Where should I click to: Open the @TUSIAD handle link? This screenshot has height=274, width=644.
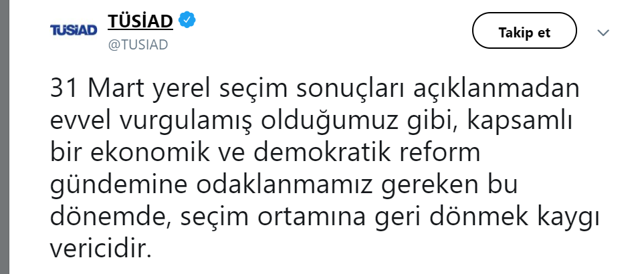pyautogui.click(x=138, y=45)
